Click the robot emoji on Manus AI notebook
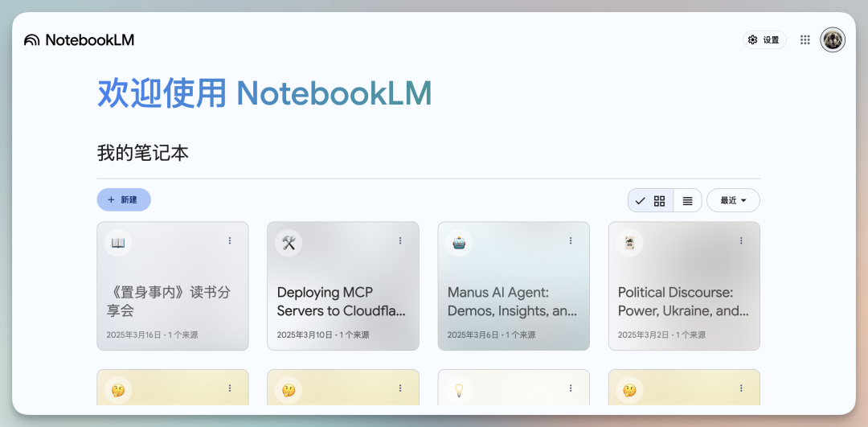 459,243
